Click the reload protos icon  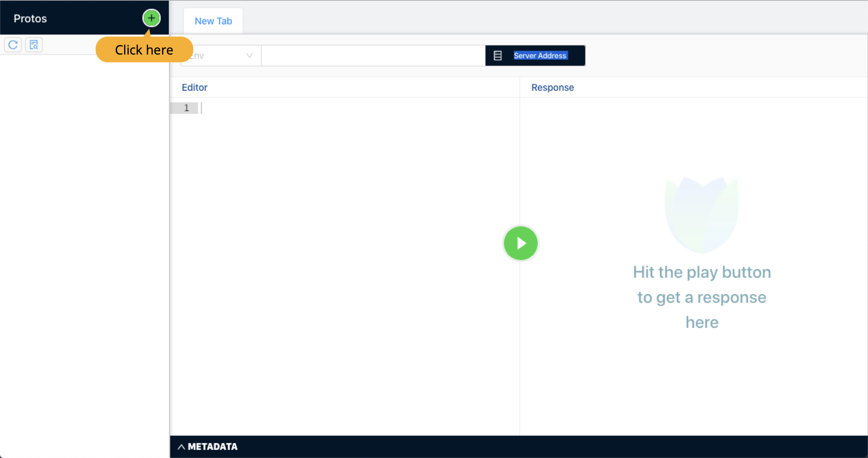coord(13,45)
